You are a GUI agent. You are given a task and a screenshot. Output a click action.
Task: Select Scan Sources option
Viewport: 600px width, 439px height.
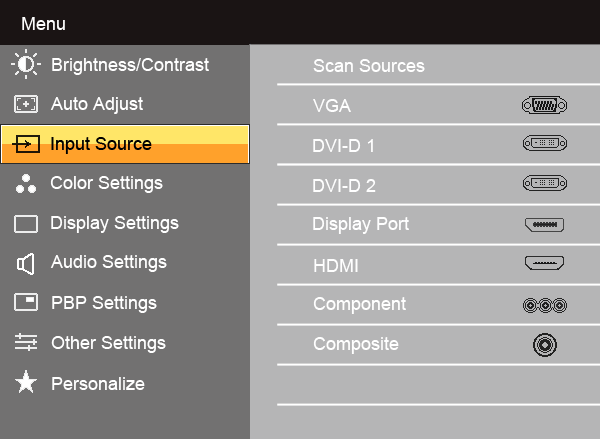pos(369,66)
